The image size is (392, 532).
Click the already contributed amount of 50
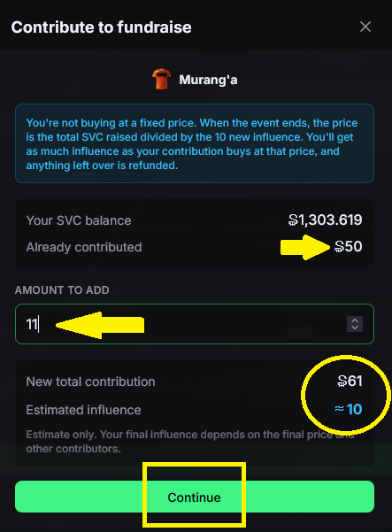[349, 246]
